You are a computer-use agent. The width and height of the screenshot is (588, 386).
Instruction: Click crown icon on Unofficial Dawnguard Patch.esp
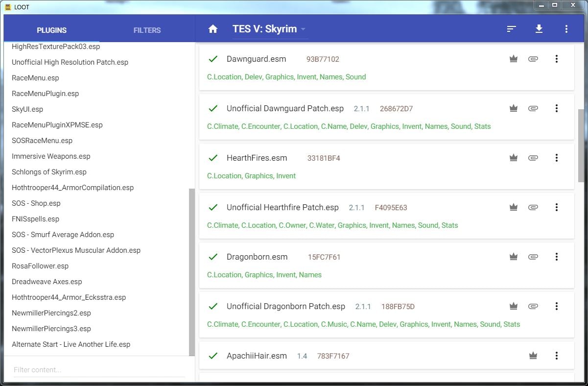(514, 108)
